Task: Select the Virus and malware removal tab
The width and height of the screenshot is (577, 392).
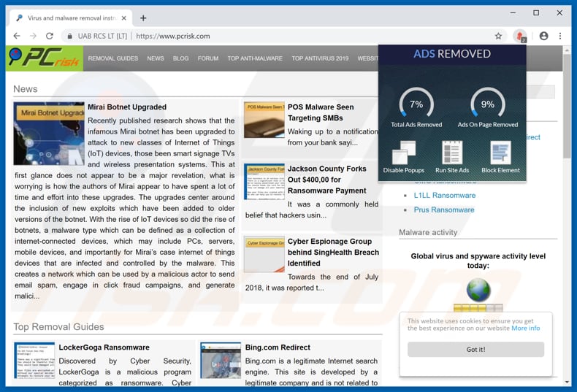Action: pos(69,18)
